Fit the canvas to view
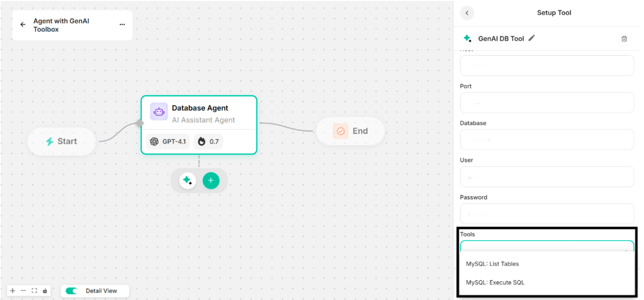Image resolution: width=644 pixels, height=300 pixels. pos(34,291)
